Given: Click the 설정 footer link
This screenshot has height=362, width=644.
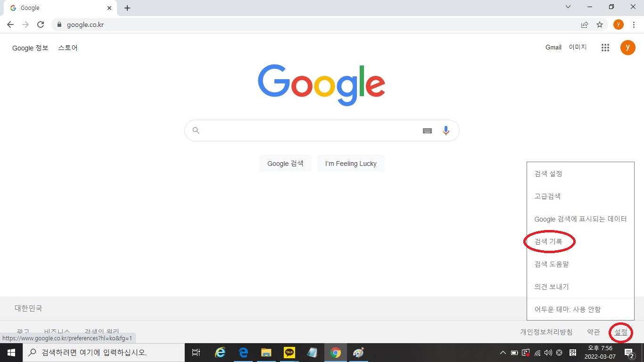Looking at the screenshot, I should 621,332.
